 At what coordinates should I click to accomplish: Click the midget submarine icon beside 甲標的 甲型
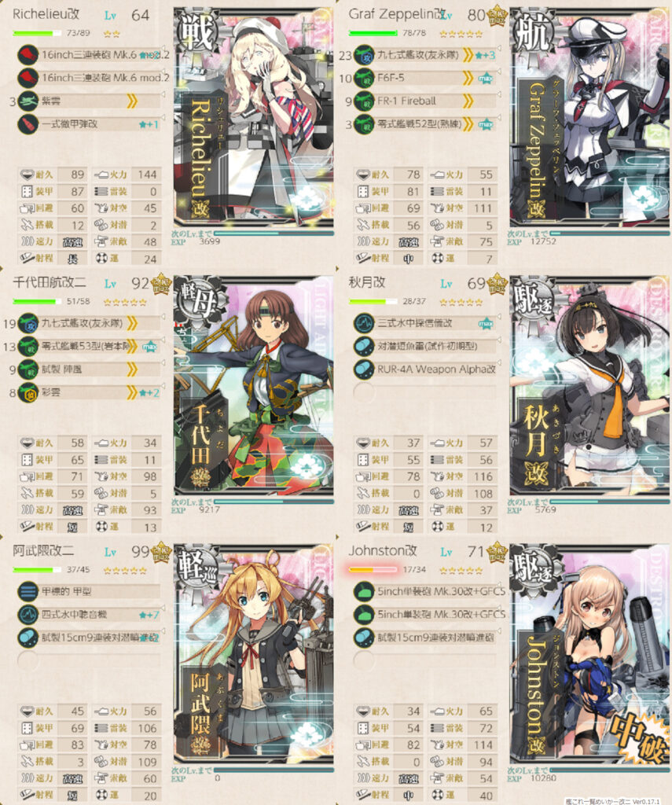coord(28,591)
